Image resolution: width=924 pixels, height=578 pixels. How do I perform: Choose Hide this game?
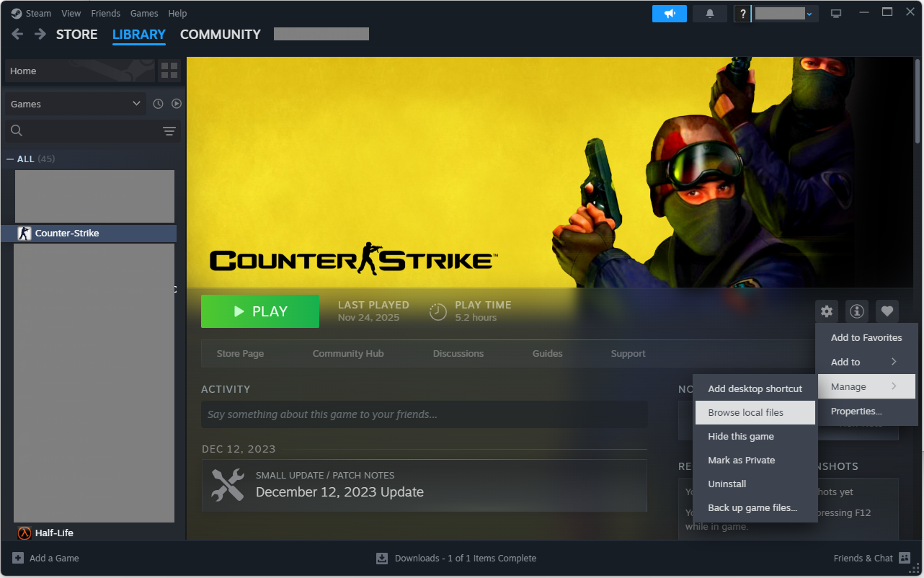pos(755,436)
